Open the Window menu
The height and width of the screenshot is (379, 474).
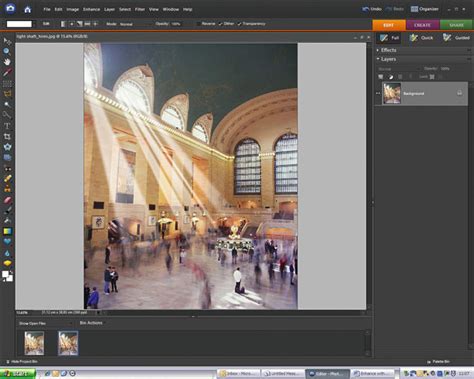[171, 9]
